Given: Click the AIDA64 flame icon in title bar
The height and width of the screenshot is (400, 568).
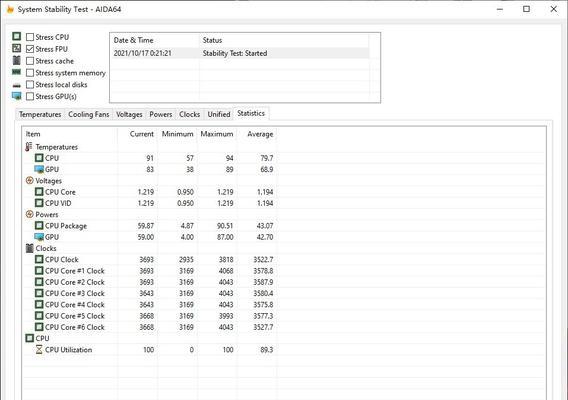Looking at the screenshot, I should [x=10, y=9].
